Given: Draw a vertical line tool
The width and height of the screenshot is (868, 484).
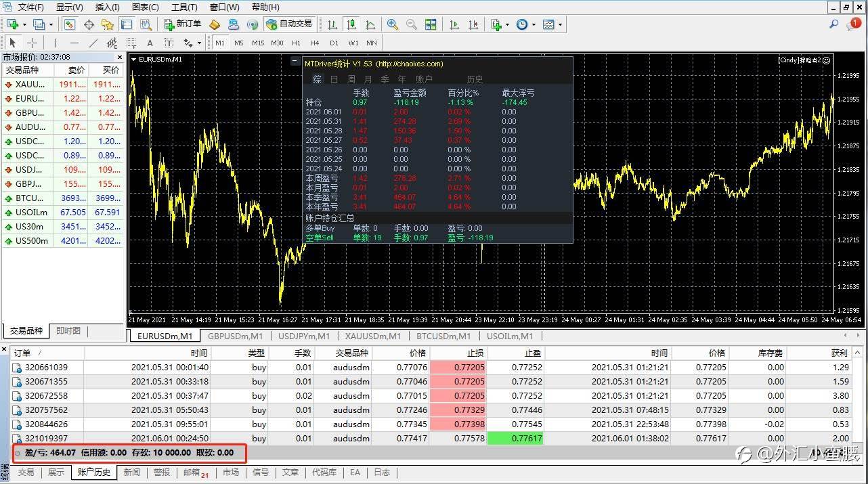Looking at the screenshot, I should click(x=56, y=43).
